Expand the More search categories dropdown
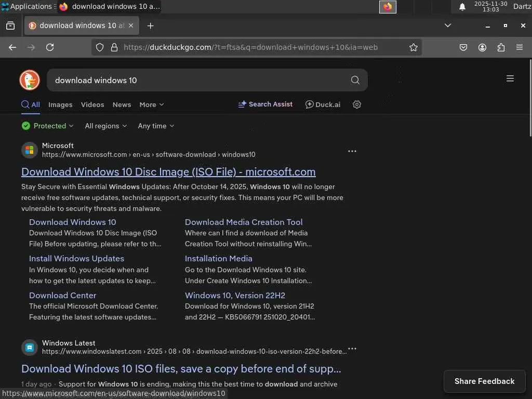This screenshot has width=532, height=399. [152, 105]
